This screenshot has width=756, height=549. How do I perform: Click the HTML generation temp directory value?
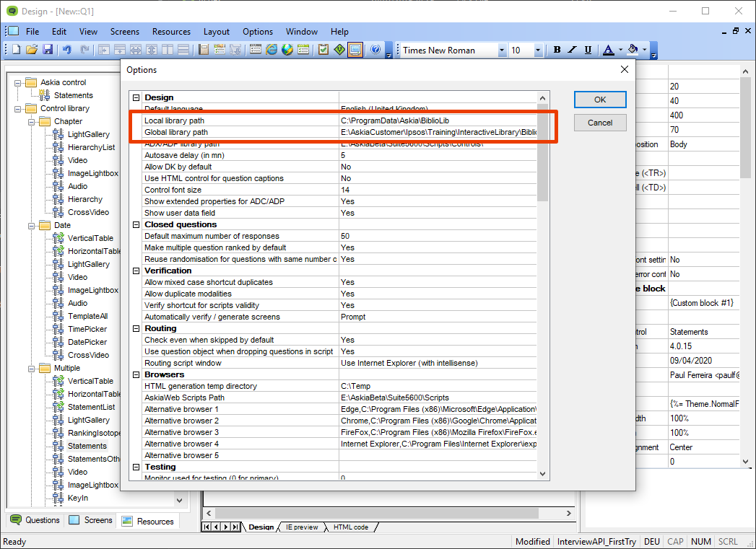(x=438, y=386)
